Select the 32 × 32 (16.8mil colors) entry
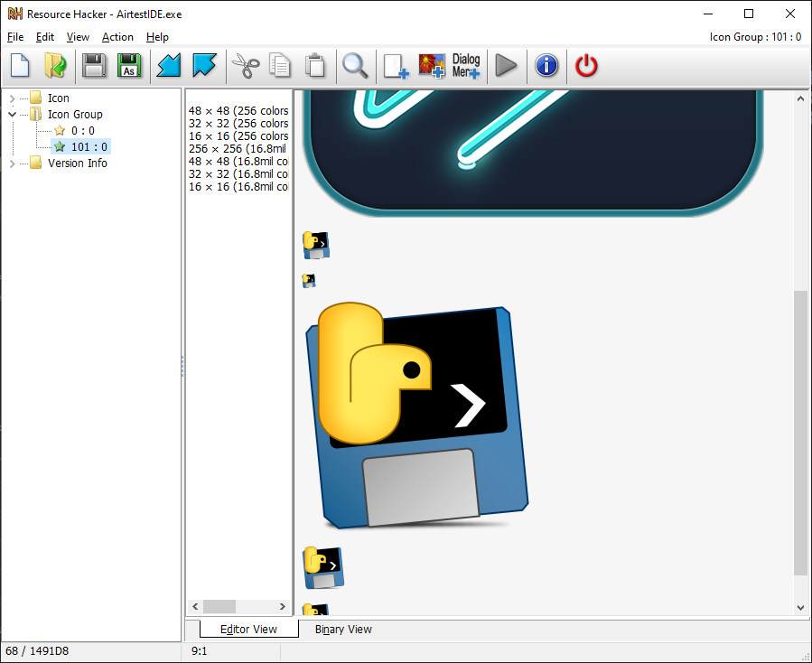 tap(238, 174)
